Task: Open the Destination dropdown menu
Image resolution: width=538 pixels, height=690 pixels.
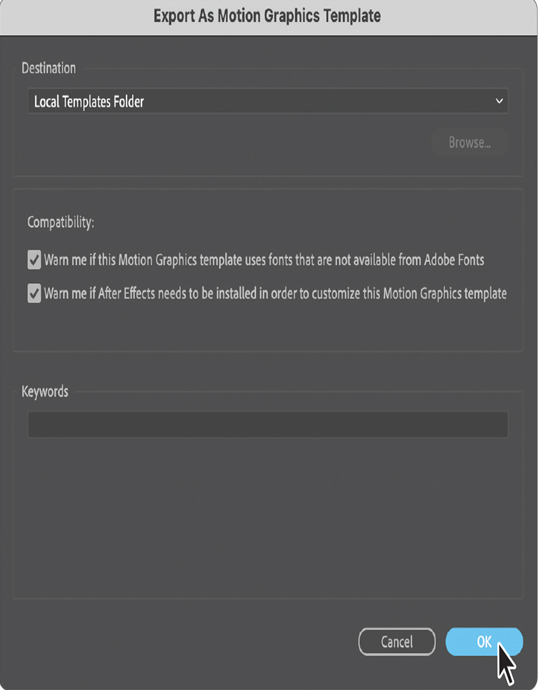Action: coord(268,101)
